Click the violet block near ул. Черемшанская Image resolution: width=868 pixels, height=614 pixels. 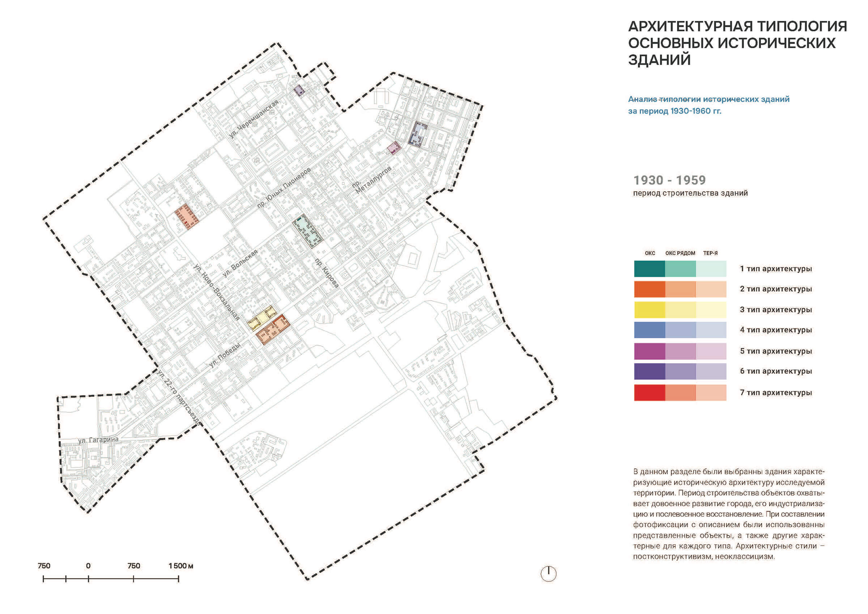point(299,90)
